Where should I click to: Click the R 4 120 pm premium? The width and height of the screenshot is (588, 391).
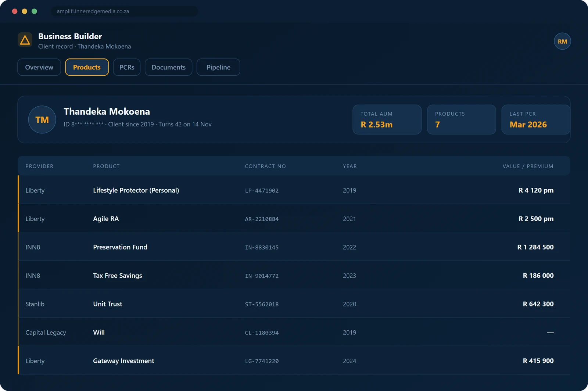tap(536, 190)
